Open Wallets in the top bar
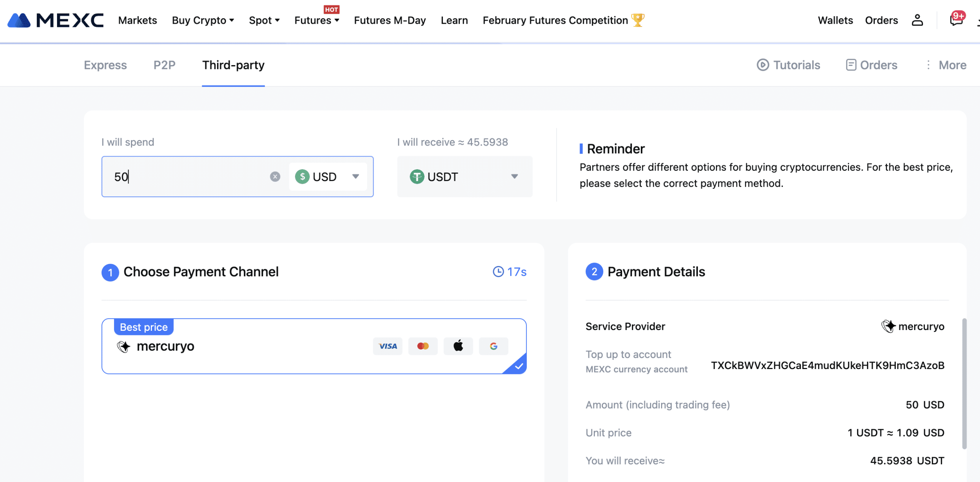This screenshot has height=482, width=980. (835, 20)
